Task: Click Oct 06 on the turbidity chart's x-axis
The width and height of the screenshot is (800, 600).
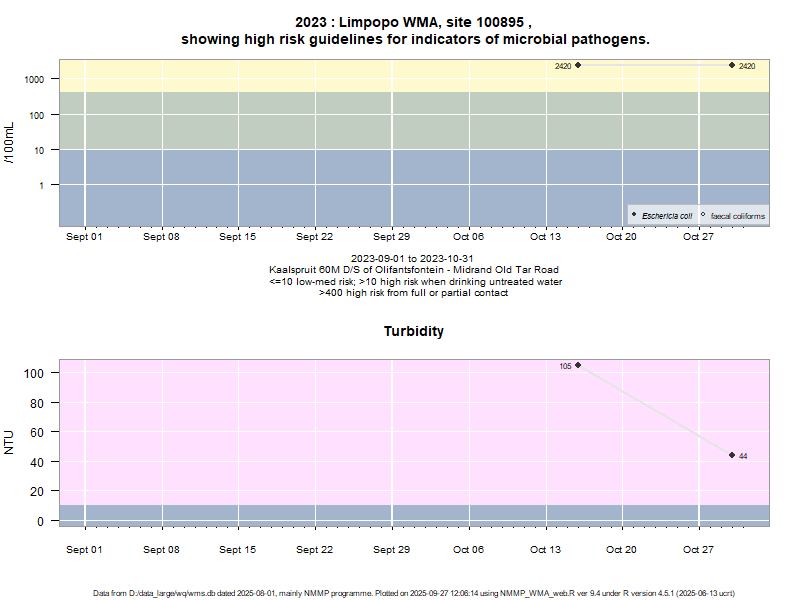Action: click(468, 550)
